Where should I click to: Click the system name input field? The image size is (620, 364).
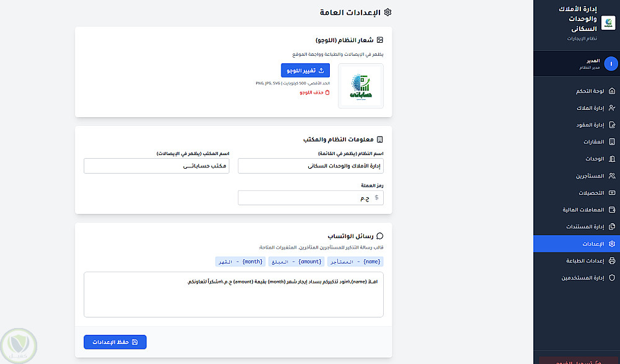click(x=311, y=166)
